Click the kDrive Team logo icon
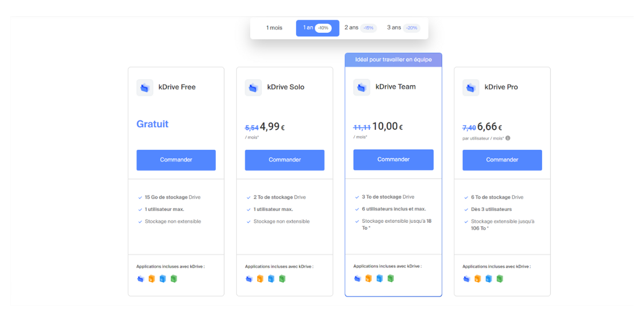This screenshot has width=644, height=322. 362,87
